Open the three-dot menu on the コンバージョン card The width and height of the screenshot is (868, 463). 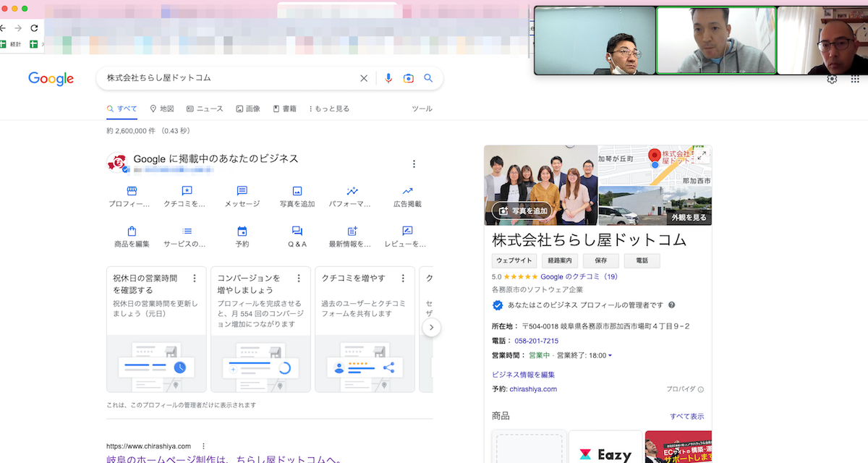[299, 279]
